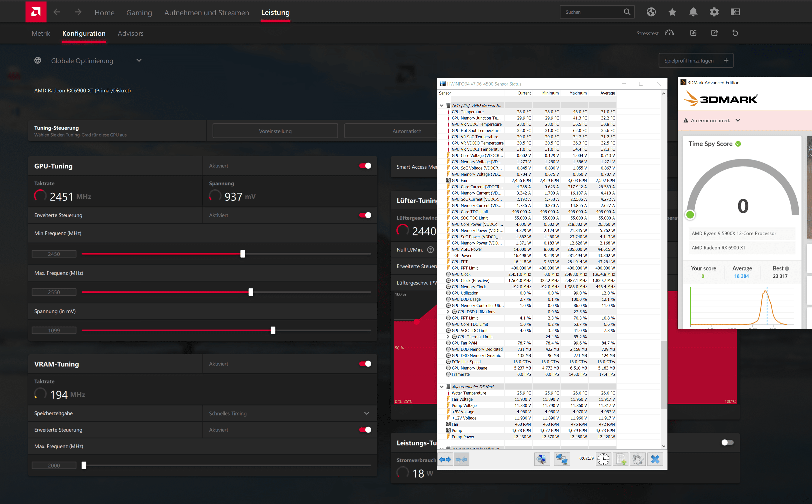
Task: Expand GPU Thermal Limits row
Action: click(448, 337)
